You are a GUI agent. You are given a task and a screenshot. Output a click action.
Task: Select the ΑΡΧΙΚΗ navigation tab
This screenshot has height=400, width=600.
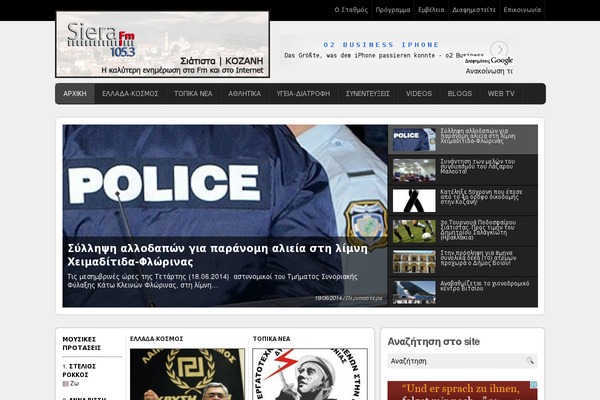coord(75,93)
